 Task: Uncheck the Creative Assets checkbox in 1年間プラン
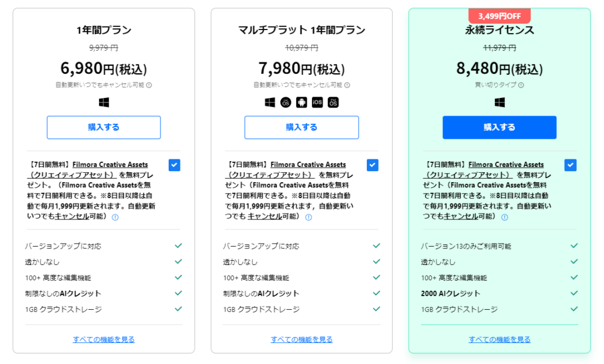click(x=175, y=165)
